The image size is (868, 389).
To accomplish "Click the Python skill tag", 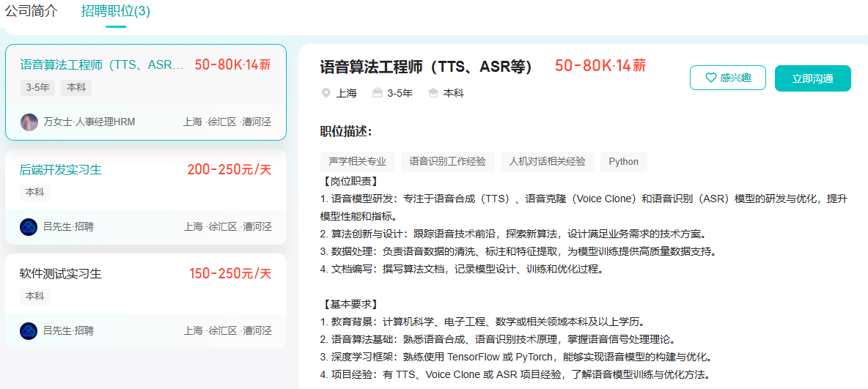I will point(623,162).
